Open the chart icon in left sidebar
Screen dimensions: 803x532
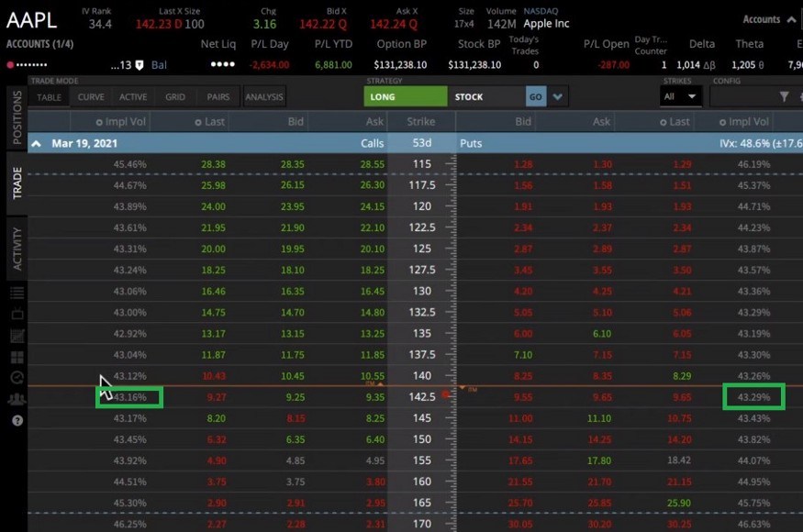pyautogui.click(x=17, y=336)
